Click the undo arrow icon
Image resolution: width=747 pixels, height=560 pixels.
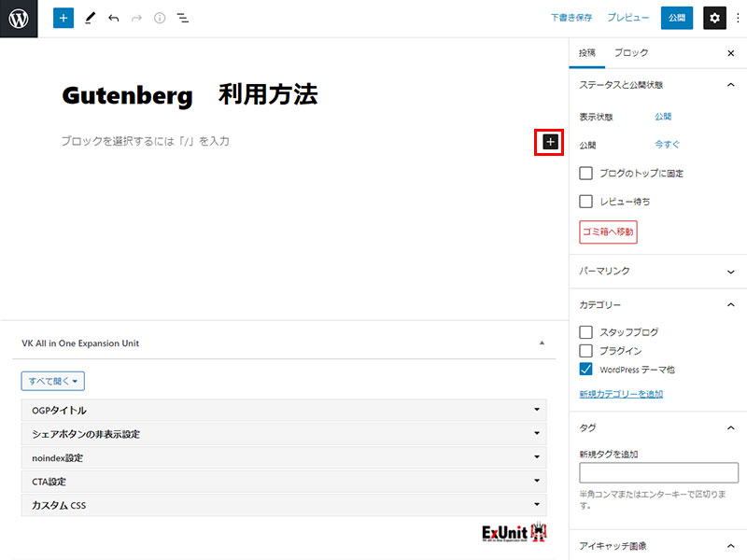(113, 18)
